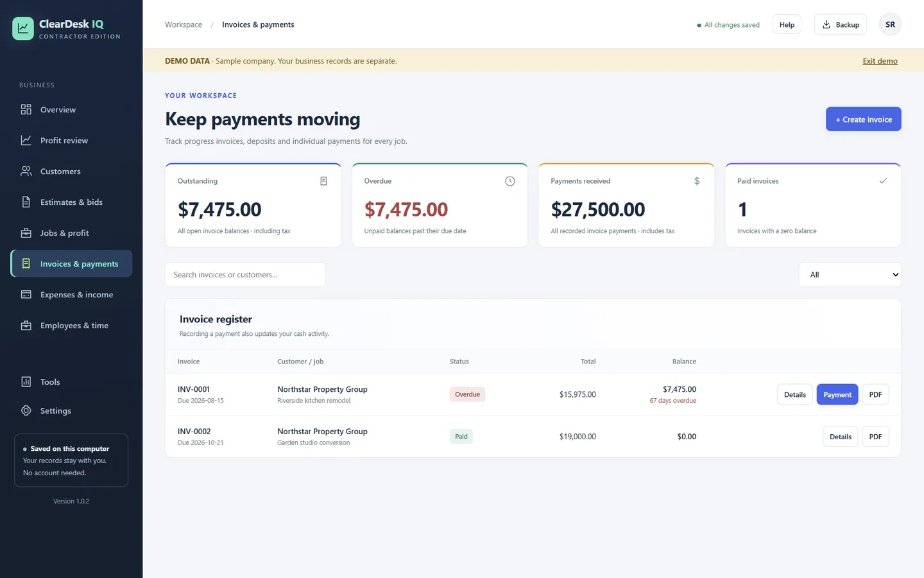
Task: Click the receipt icon on Outstanding card
Action: point(323,181)
